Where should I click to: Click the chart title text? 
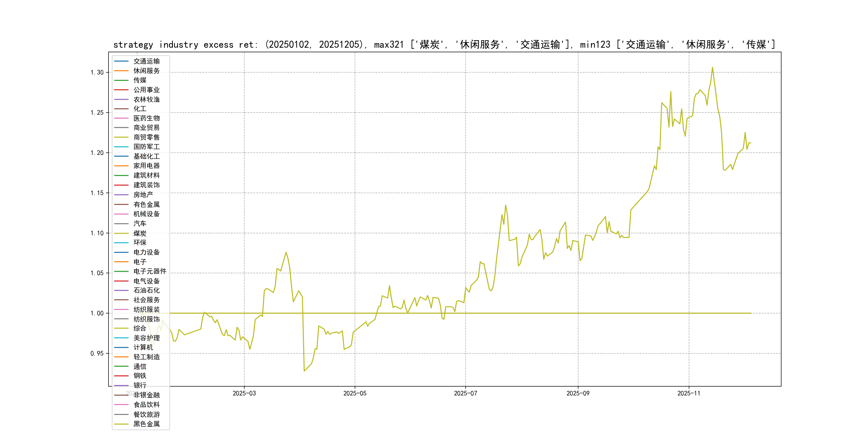pyautogui.click(x=444, y=44)
